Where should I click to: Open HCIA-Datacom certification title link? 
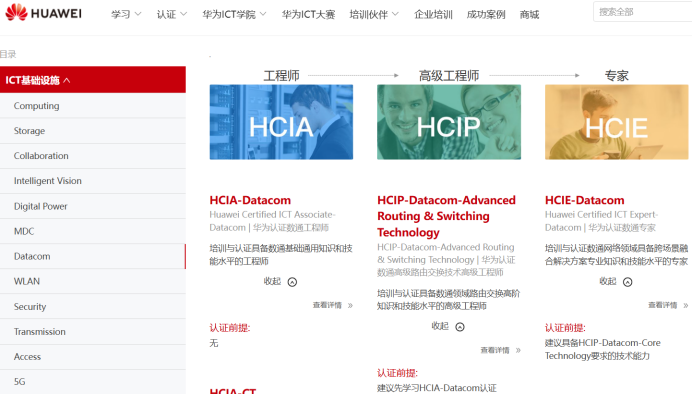pyautogui.click(x=250, y=200)
